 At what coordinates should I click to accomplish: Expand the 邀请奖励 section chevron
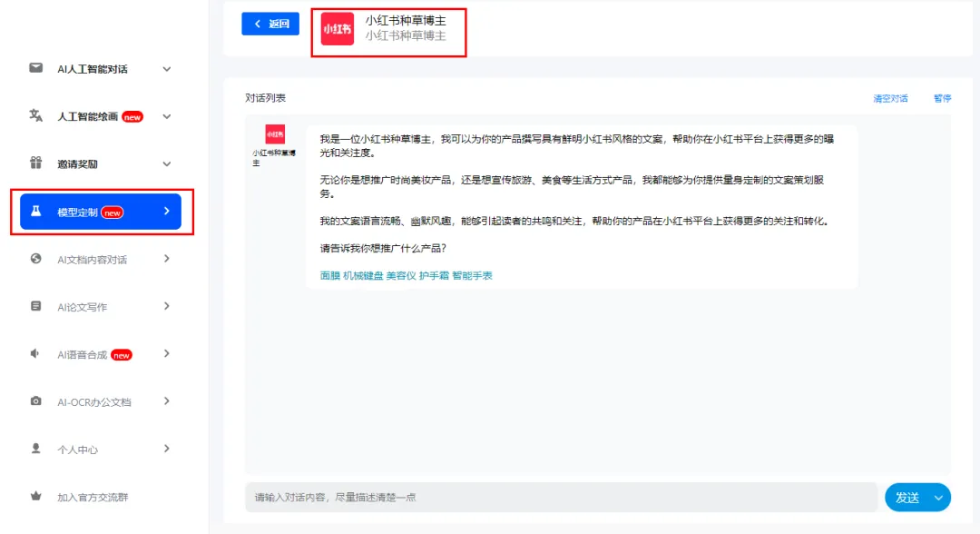coord(166,164)
